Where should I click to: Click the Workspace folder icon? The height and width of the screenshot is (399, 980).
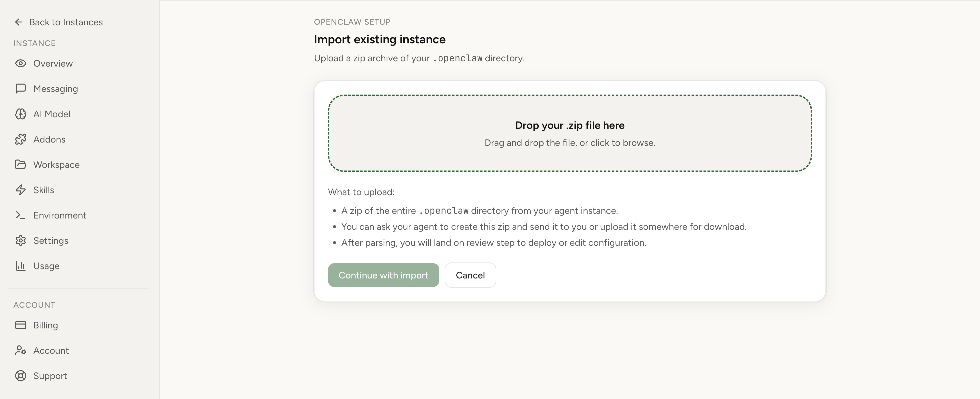tap(21, 165)
